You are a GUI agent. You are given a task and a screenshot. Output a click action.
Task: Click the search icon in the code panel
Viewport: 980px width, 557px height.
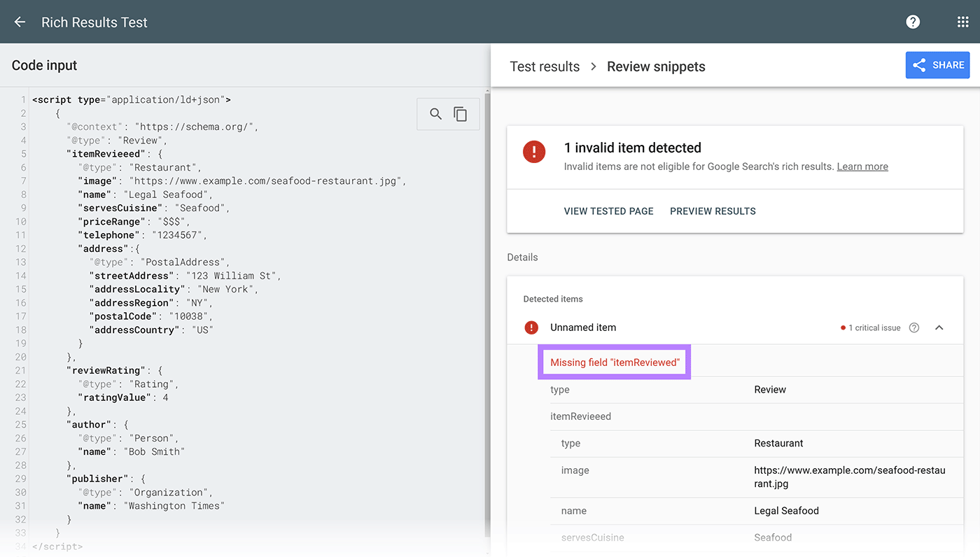pos(435,113)
